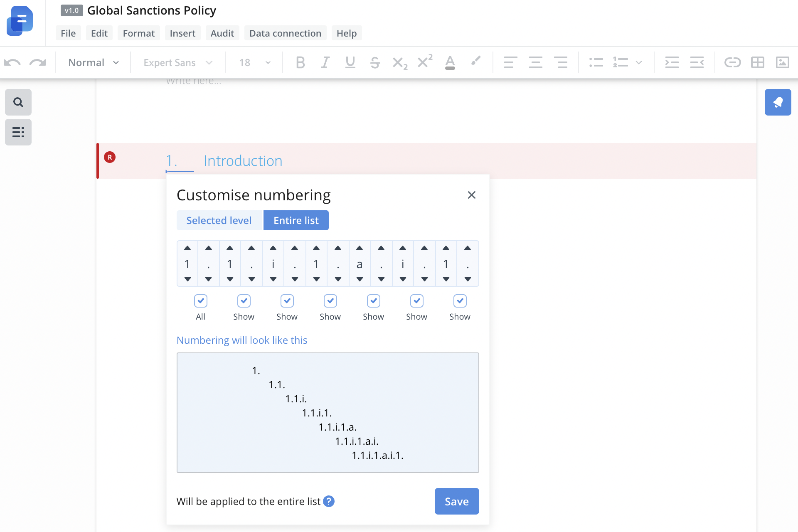Align text right
The height and width of the screenshot is (532, 798).
pyautogui.click(x=561, y=63)
